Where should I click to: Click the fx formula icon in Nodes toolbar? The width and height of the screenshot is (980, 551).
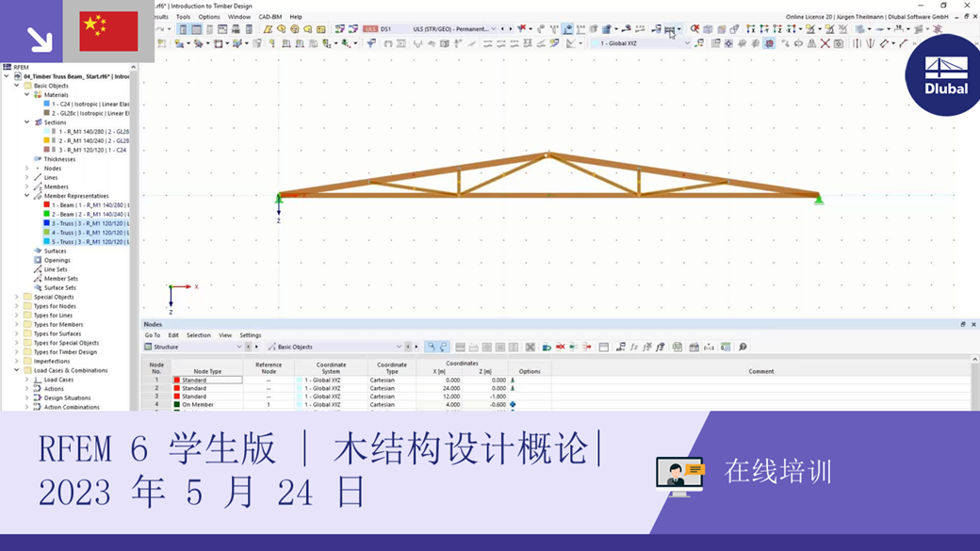point(634,347)
